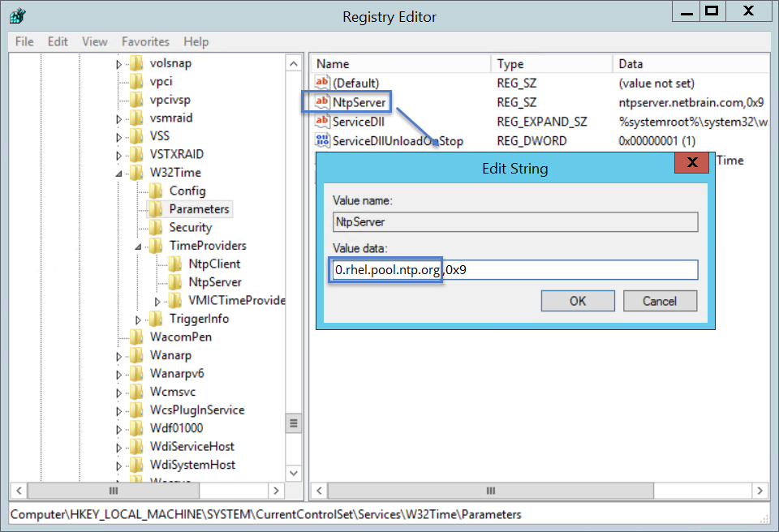The width and height of the screenshot is (779, 532).
Task: Click tree pane vertical scrollbar down arrow
Action: (x=294, y=472)
